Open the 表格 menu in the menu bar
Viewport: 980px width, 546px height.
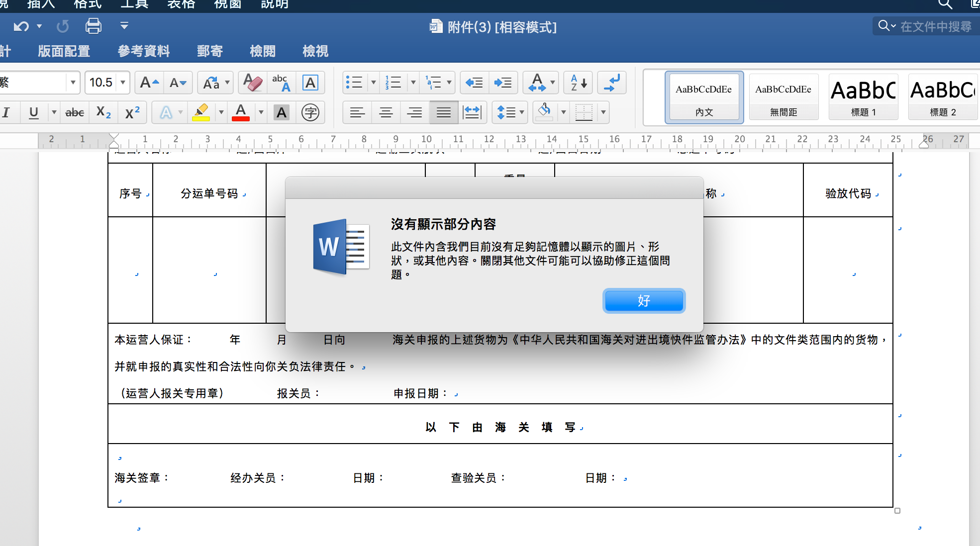[181, 4]
